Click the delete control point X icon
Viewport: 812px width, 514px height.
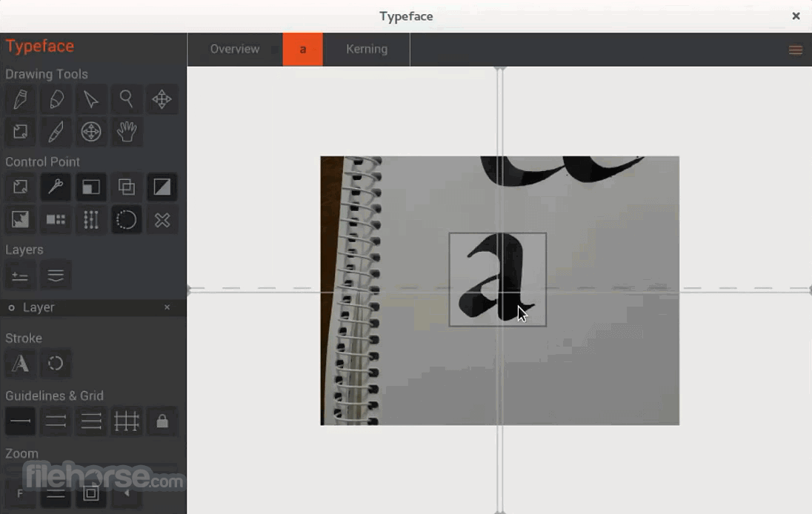[x=162, y=220]
